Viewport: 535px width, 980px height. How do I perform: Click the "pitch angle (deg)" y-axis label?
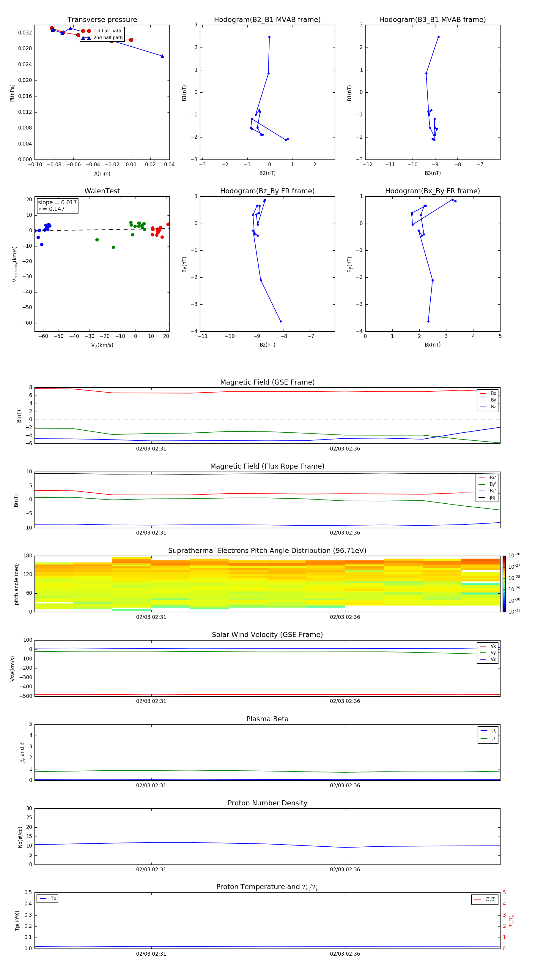(16, 584)
